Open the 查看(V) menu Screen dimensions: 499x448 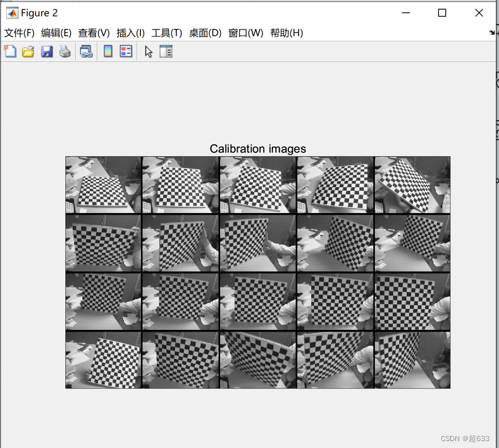point(94,33)
